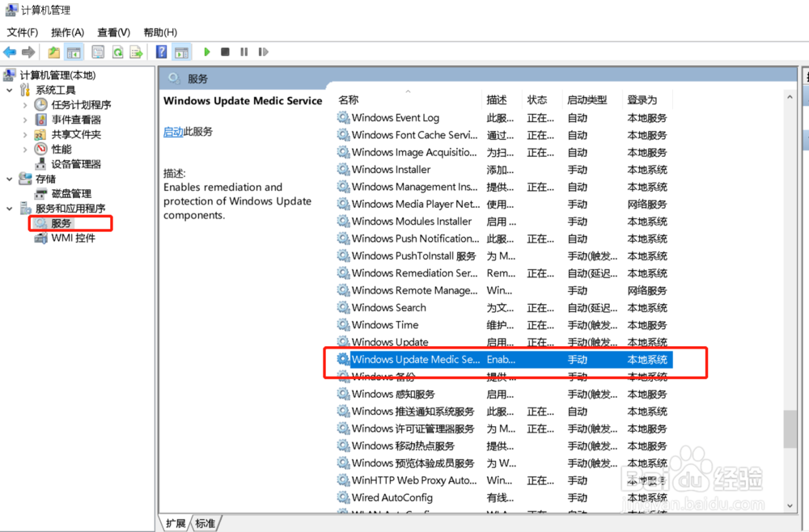The image size is (809, 532).
Task: Select the Windows 移动热点服务 row
Action: (504, 446)
